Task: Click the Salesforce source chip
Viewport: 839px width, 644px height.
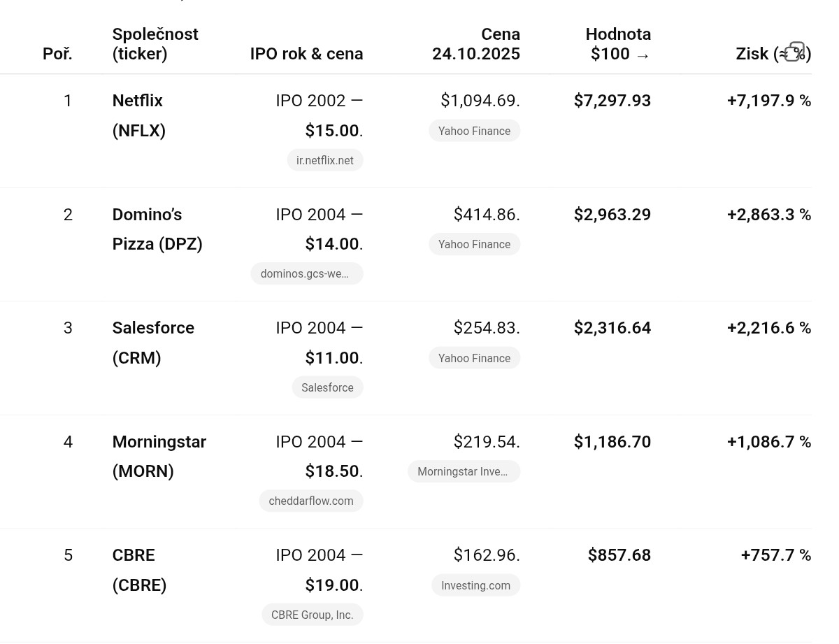Action: pos(327,387)
